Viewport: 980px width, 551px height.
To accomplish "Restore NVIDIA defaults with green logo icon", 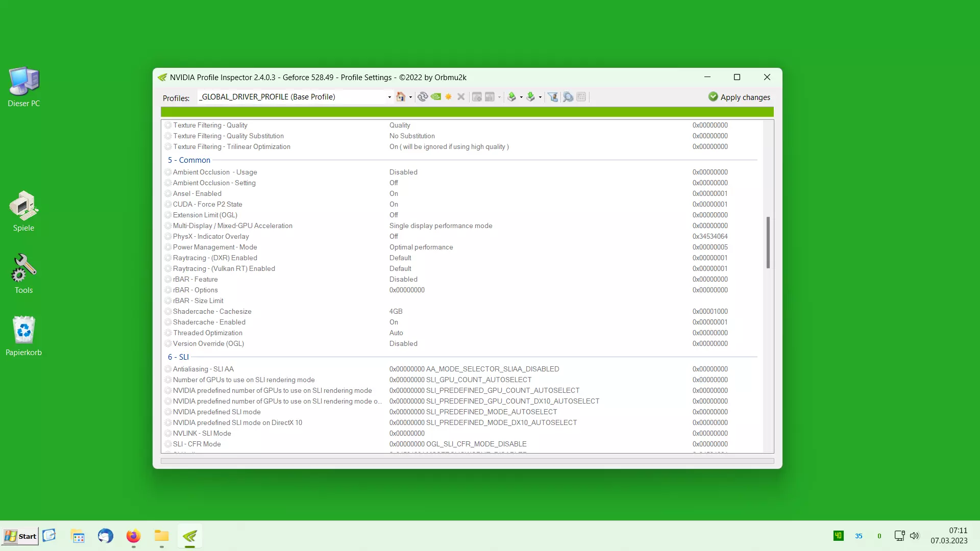I will 436,97.
